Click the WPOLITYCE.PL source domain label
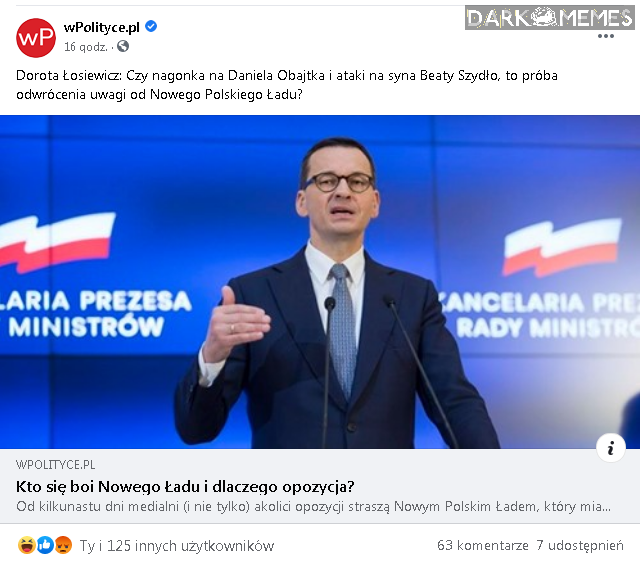This screenshot has height=572, width=640. tap(56, 465)
